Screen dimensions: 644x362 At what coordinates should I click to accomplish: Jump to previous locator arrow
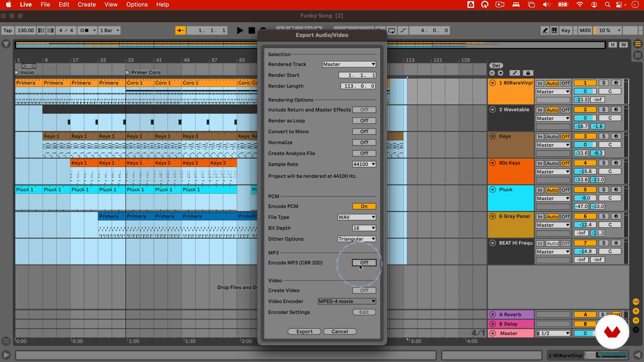pyautogui.click(x=492, y=73)
